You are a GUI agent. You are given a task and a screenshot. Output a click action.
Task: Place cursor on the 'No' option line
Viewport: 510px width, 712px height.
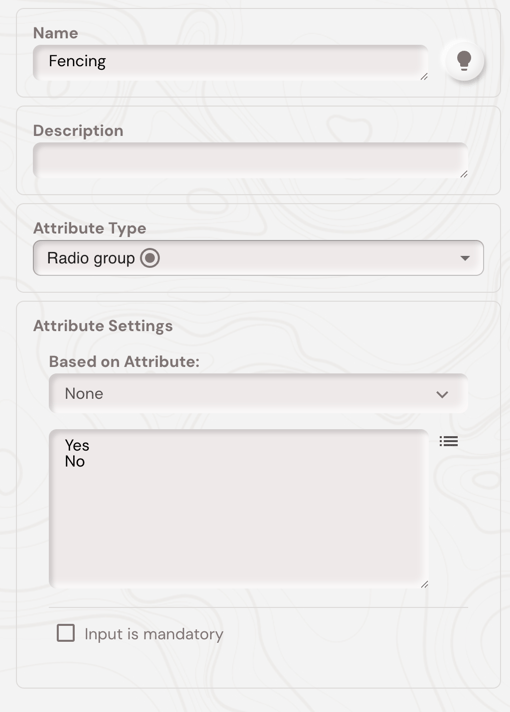click(x=75, y=461)
